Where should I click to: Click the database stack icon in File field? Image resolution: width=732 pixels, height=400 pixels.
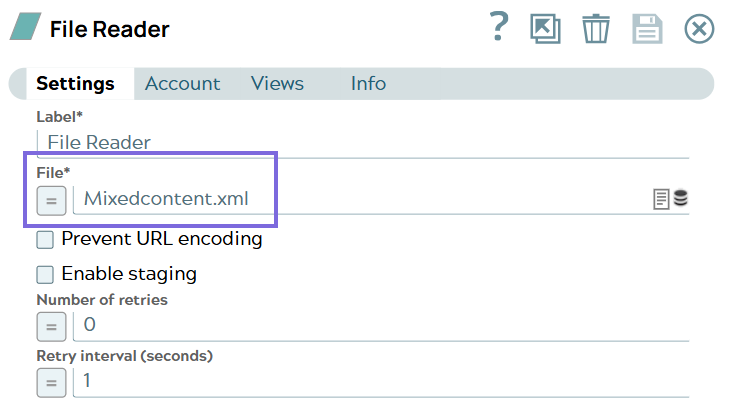681,198
